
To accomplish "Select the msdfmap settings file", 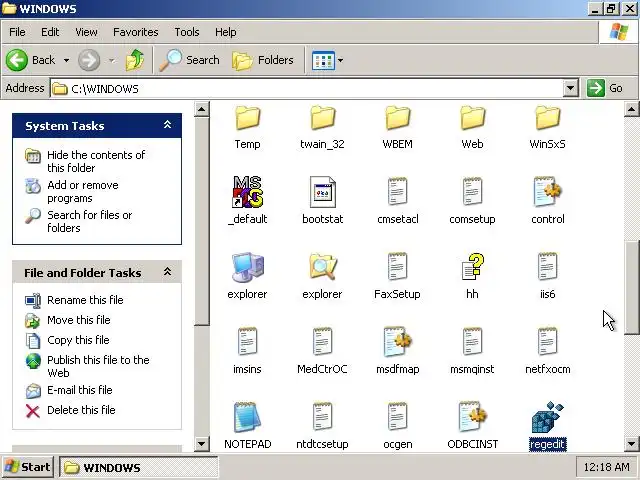I will pos(398,351).
